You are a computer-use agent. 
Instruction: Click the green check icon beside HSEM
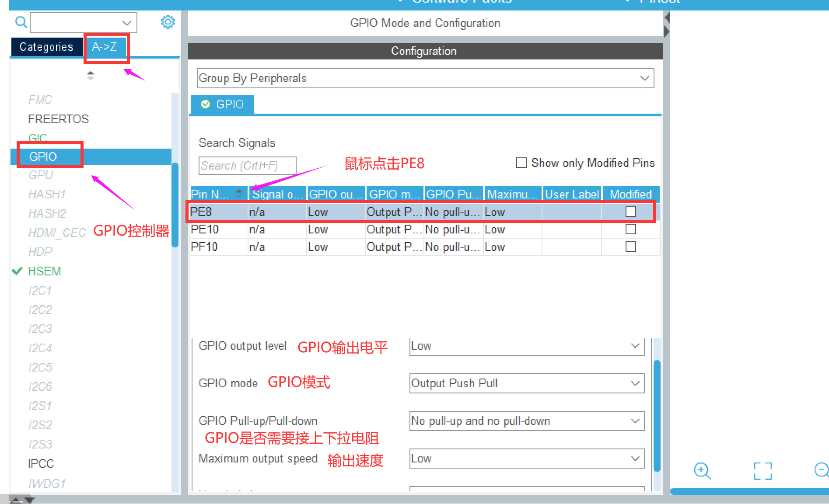17,271
